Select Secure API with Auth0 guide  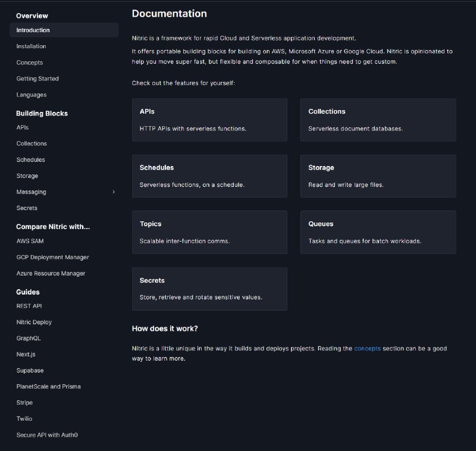coord(48,435)
